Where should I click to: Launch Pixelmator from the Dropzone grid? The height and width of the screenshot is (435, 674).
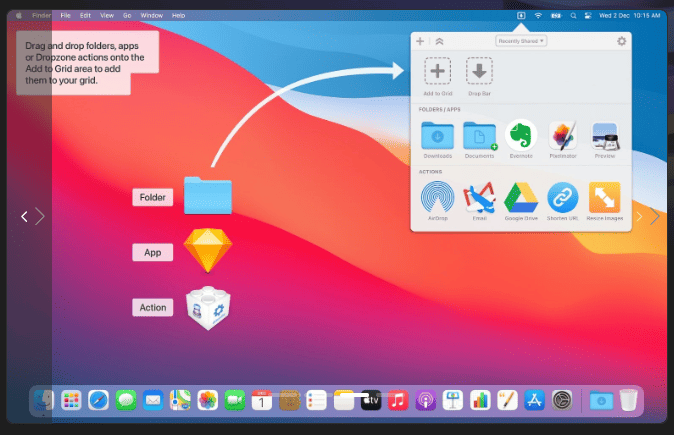pyautogui.click(x=563, y=135)
